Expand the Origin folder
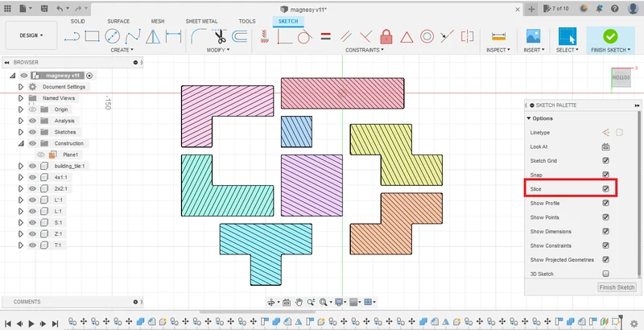644x330 pixels. click(x=21, y=109)
